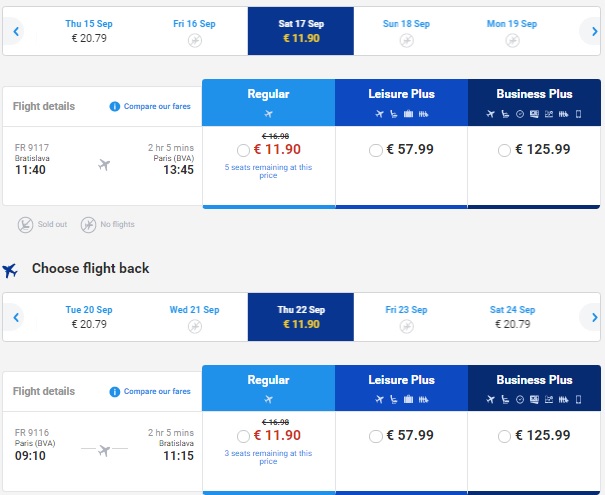The width and height of the screenshot is (605, 495).
Task: Show later return dates with right chevron
Action: tap(595, 317)
